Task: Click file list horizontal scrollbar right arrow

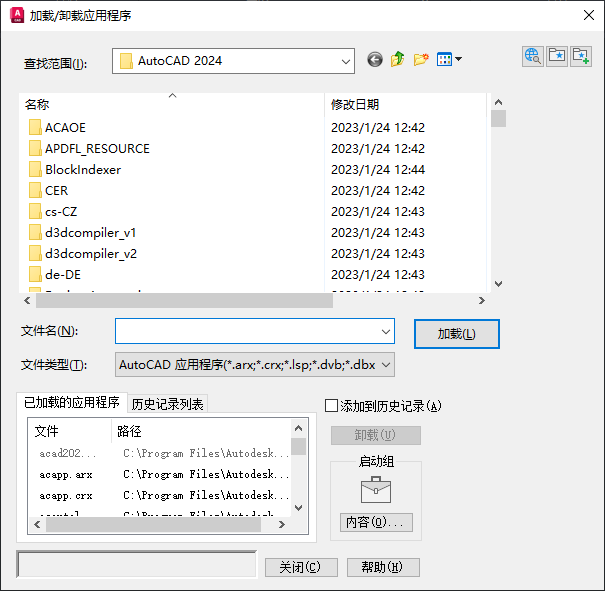Action: coord(482,301)
